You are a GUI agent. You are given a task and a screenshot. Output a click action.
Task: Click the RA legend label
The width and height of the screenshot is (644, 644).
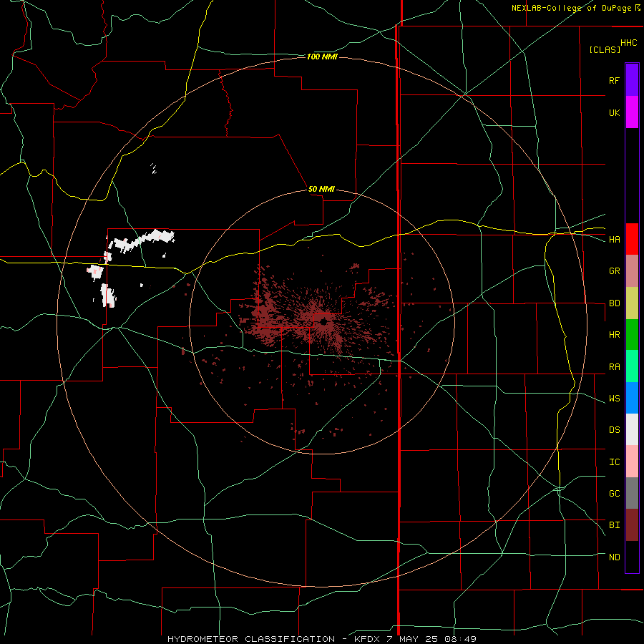pyautogui.click(x=614, y=366)
